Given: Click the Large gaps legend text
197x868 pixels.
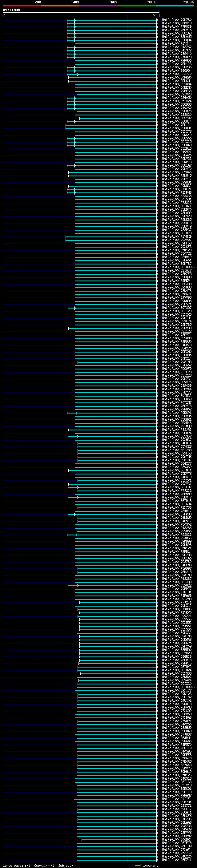Looking at the screenshot, I should click(x=38, y=865).
